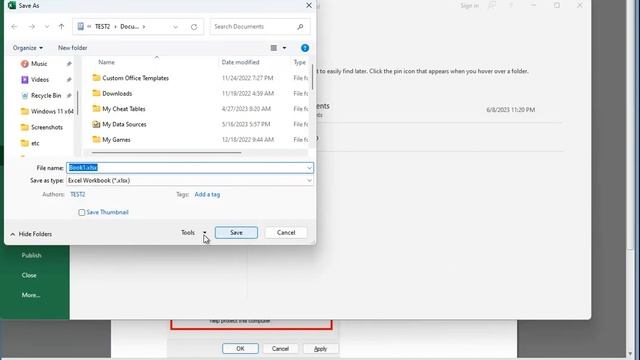Open the Tools dropdown
640x360 pixels.
pyautogui.click(x=194, y=233)
